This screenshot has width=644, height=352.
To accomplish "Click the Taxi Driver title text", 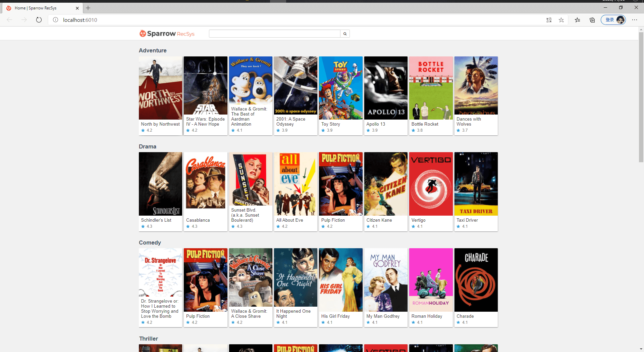I will (x=467, y=220).
